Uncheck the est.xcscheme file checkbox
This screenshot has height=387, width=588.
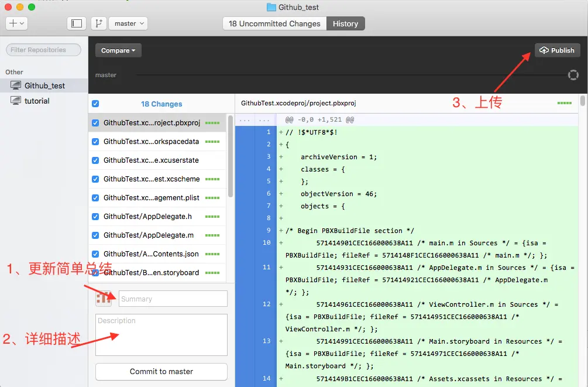pyautogui.click(x=95, y=179)
